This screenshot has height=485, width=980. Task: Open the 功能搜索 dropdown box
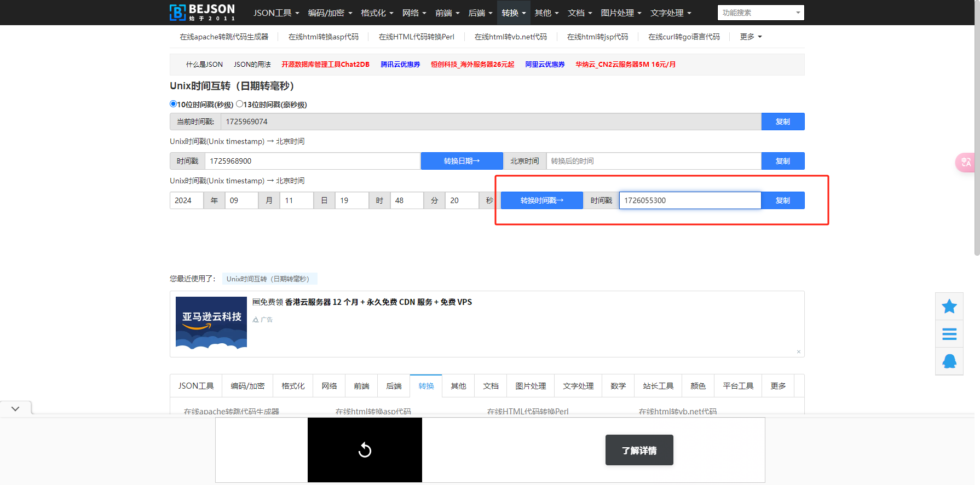(760, 13)
